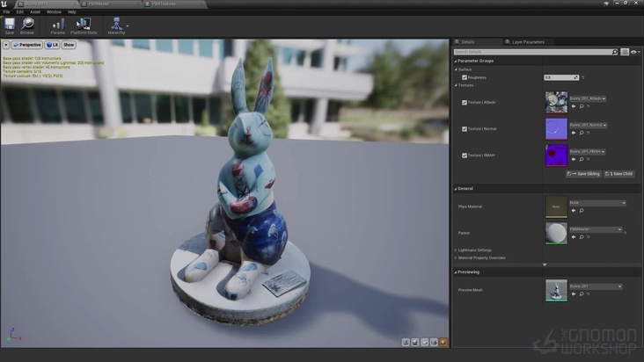
Task: Open the Parent PBRMaster dropdown
Action: [596, 229]
